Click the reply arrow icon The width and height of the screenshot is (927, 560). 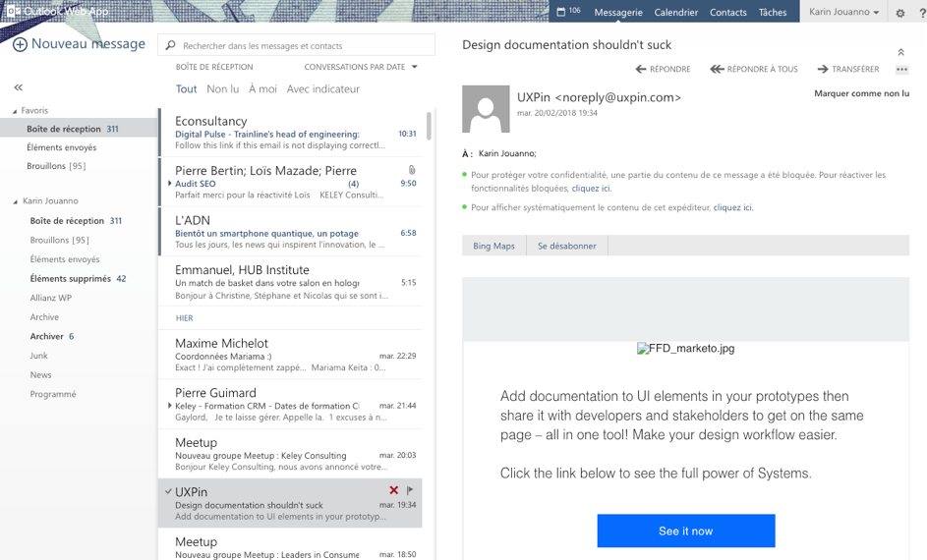641,69
